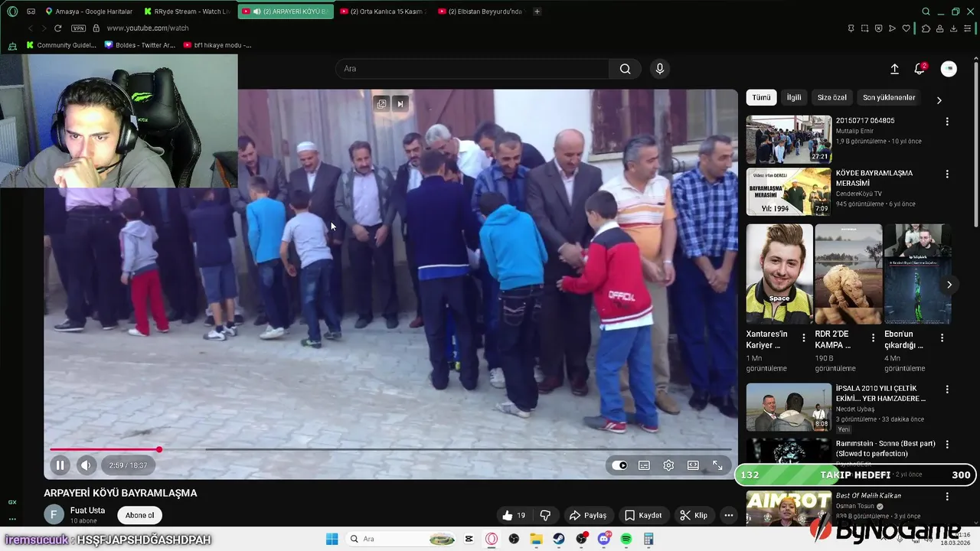
Task: Open the 20150717 064805 video thumbnail
Action: click(x=789, y=139)
